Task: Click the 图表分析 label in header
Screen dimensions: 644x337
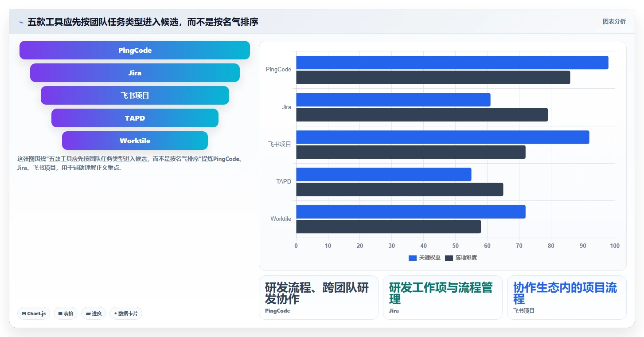Action: (x=614, y=21)
